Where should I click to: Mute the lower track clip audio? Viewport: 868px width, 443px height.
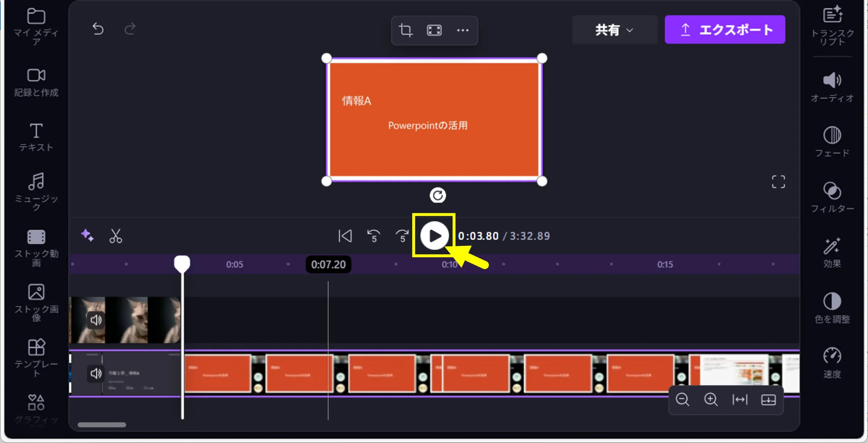point(96,373)
